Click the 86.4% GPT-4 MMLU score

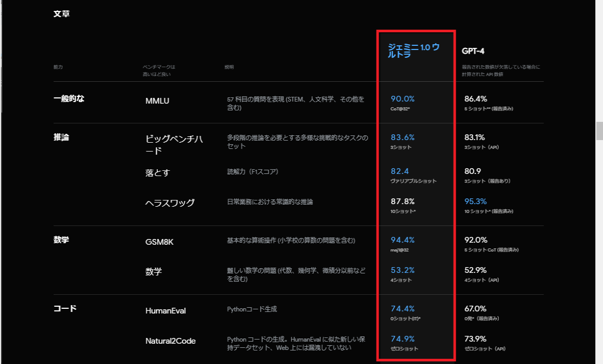476,99
